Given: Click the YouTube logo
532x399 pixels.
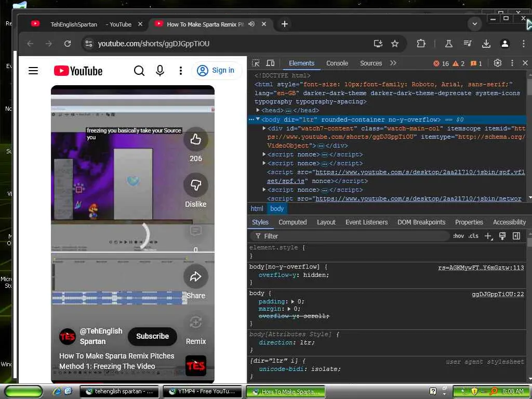Looking at the screenshot, I should [78, 71].
